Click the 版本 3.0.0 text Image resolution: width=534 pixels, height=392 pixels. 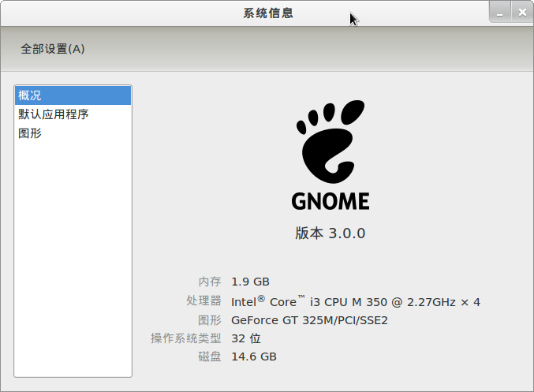(330, 233)
